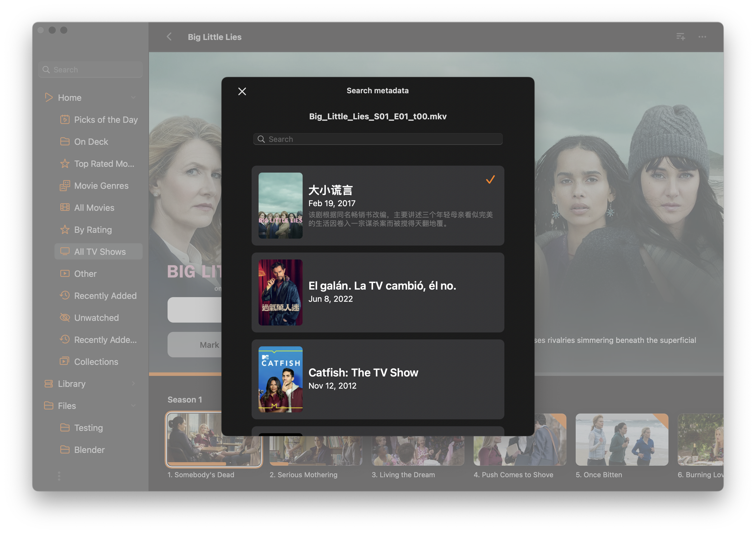This screenshot has width=756, height=534.
Task: Click the Collections sidebar icon
Action: coord(65,361)
